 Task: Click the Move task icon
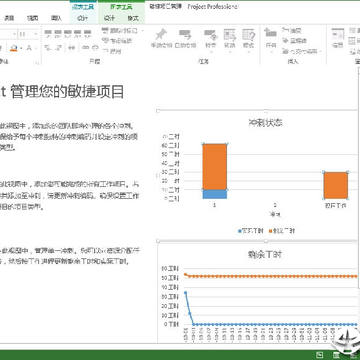(x=230, y=35)
